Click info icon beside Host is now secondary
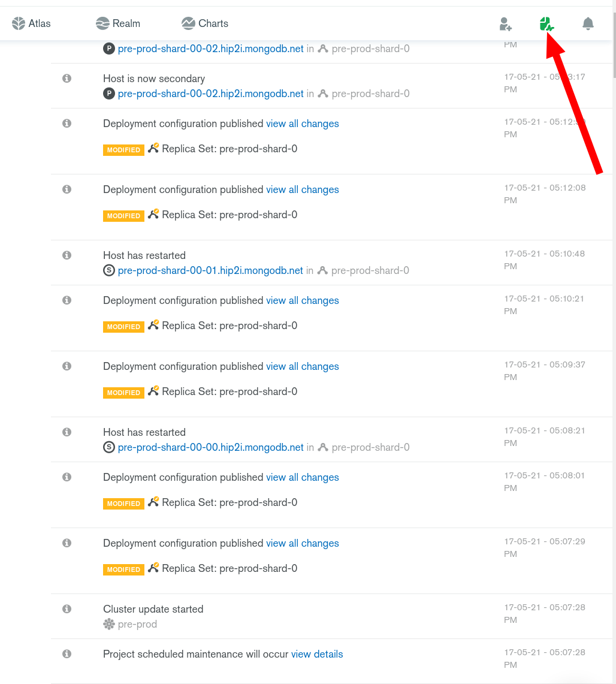This screenshot has height=684, width=616. (x=67, y=79)
